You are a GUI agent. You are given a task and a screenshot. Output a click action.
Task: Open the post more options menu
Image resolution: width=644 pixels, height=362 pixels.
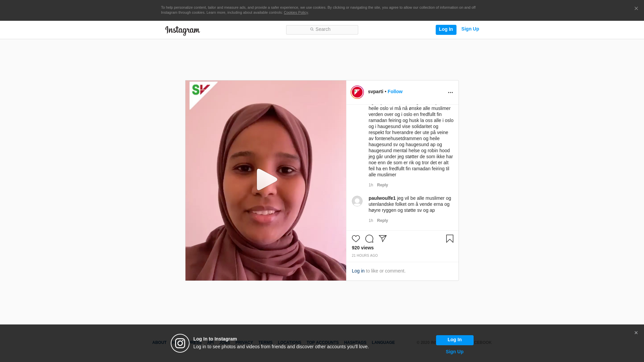coord(450,93)
